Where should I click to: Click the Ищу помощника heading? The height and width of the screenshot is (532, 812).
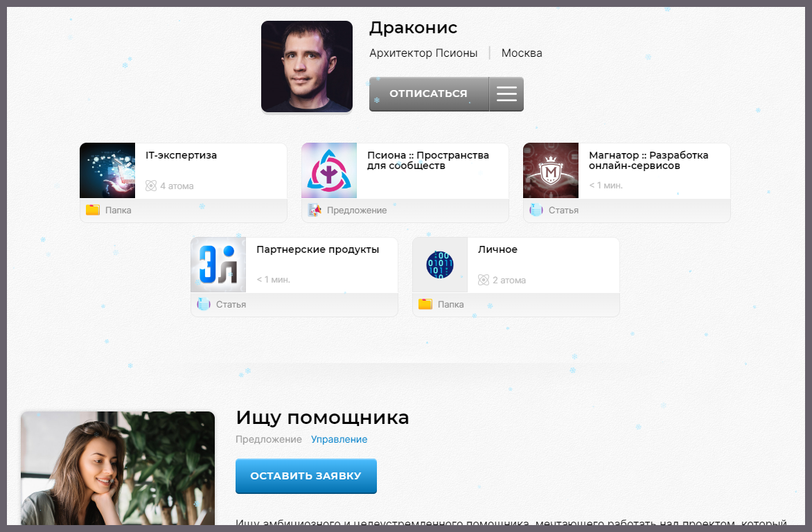(322, 418)
